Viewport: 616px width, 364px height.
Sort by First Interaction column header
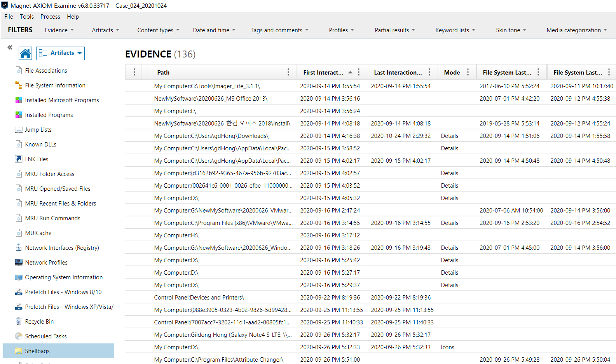coord(323,72)
